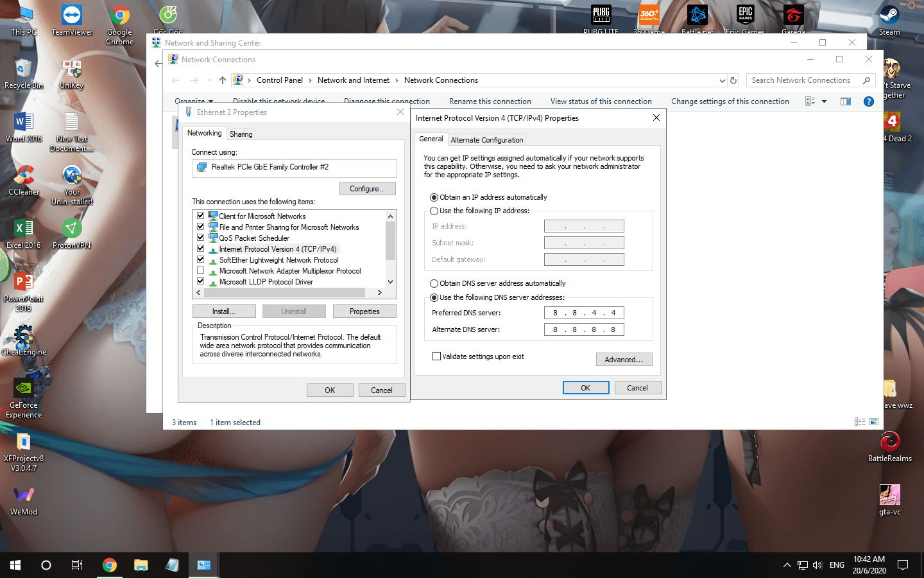
Task: Open PowerPoint 2016 desktop shortcut
Action: 24,292
